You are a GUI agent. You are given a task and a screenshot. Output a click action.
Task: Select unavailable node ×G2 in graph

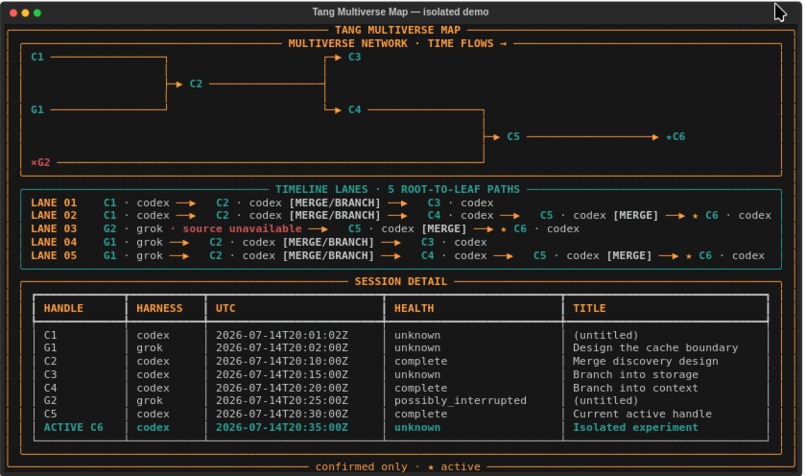[41, 162]
